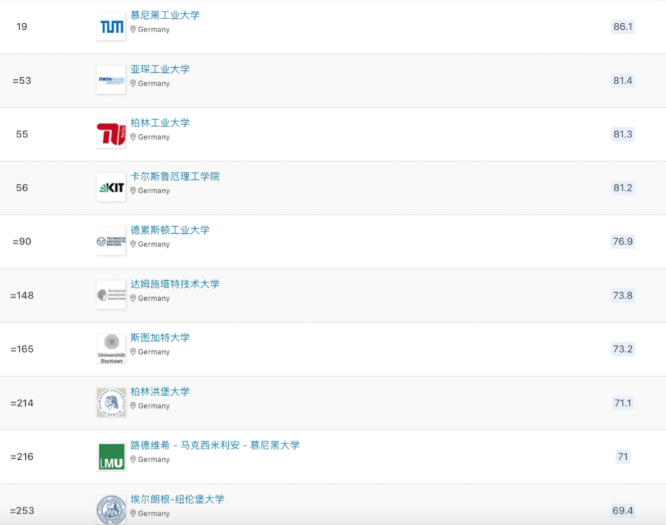666x525 pixels.
Task: Click the score 86.1 badge
Action: tap(623, 26)
